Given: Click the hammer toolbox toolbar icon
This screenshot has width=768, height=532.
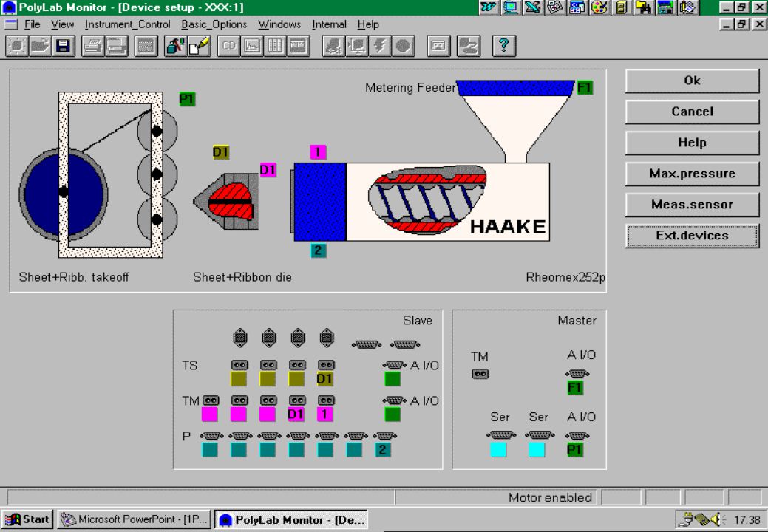Looking at the screenshot, I should click(x=175, y=47).
